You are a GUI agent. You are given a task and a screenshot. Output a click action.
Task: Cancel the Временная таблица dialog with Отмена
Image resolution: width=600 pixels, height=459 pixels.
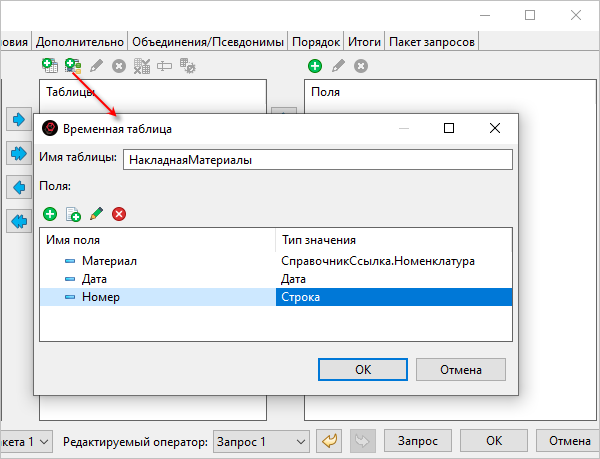(461, 369)
